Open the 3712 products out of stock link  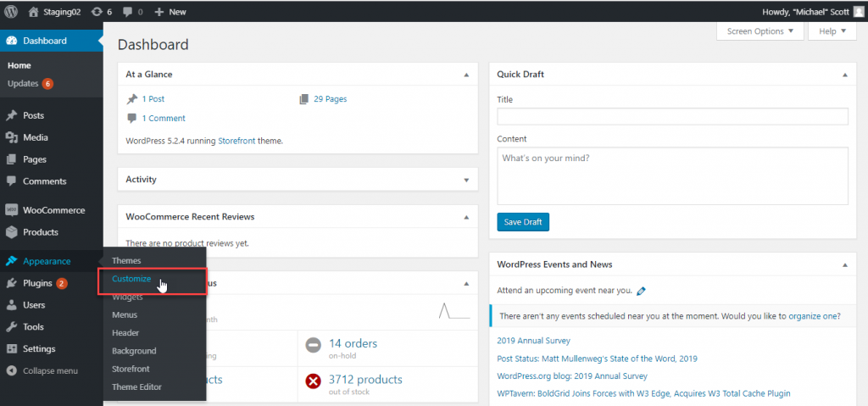click(365, 380)
